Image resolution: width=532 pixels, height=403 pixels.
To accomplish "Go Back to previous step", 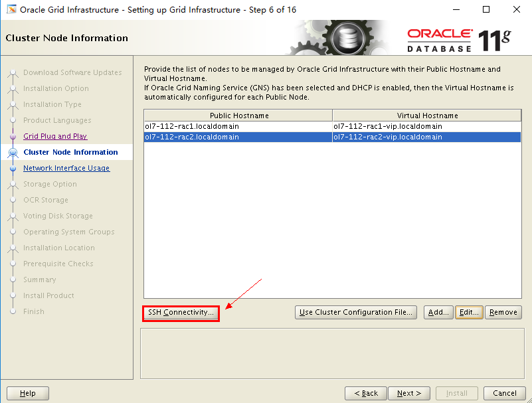I will tap(366, 393).
